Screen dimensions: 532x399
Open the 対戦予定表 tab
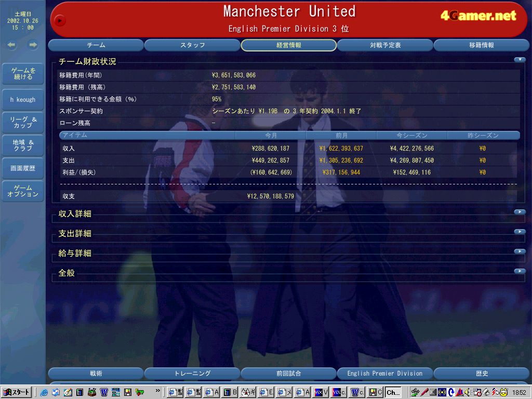pos(385,45)
